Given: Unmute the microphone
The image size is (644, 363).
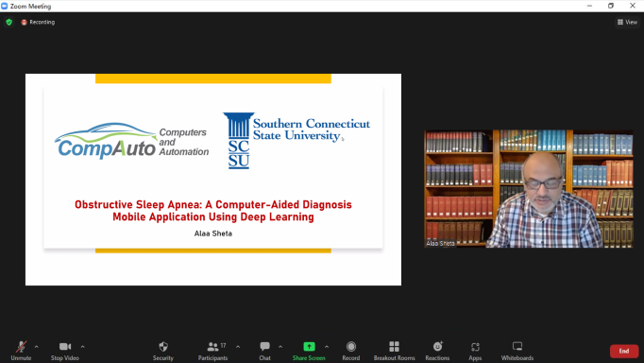Looking at the screenshot, I should pyautogui.click(x=21, y=351).
